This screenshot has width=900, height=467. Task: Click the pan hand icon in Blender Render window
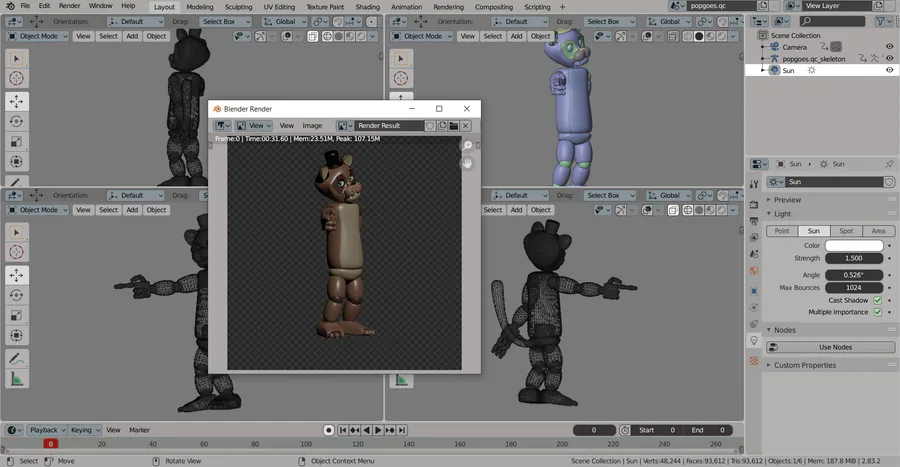468,164
